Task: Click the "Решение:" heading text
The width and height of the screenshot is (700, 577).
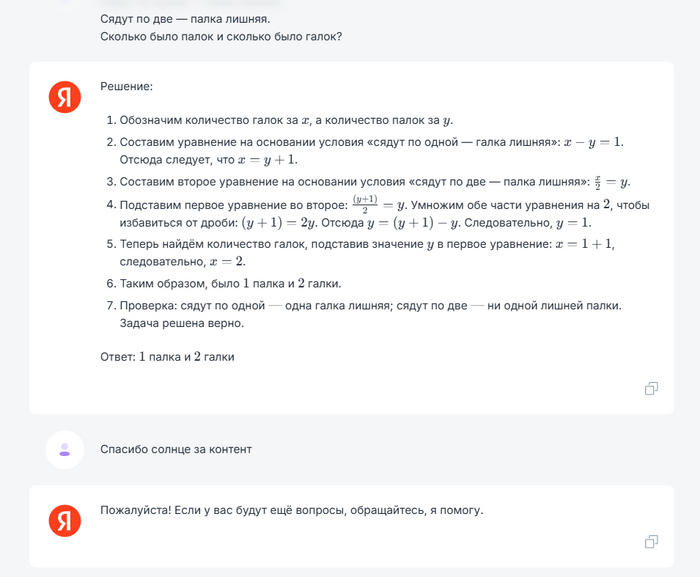Action: [126, 87]
